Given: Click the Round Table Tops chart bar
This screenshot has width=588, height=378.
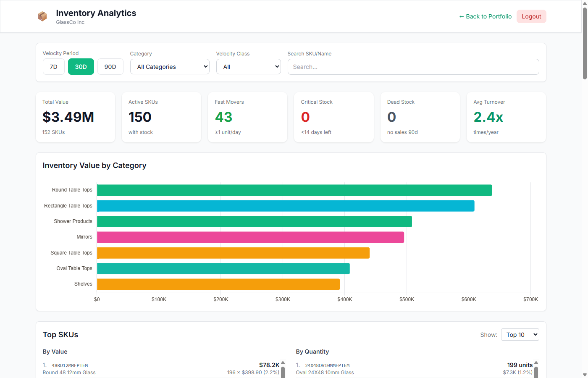Looking at the screenshot, I should 294,190.
